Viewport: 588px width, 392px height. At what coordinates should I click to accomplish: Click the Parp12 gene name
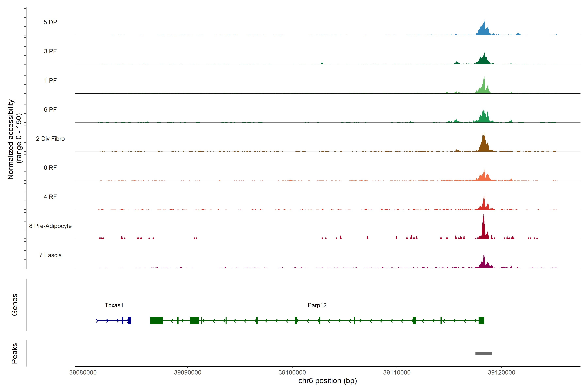(317, 305)
